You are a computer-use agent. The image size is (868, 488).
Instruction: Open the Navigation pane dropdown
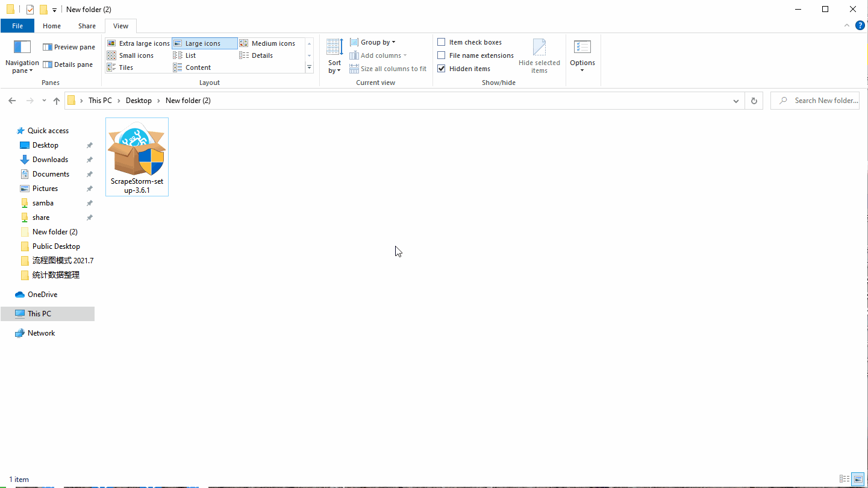tap(22, 57)
